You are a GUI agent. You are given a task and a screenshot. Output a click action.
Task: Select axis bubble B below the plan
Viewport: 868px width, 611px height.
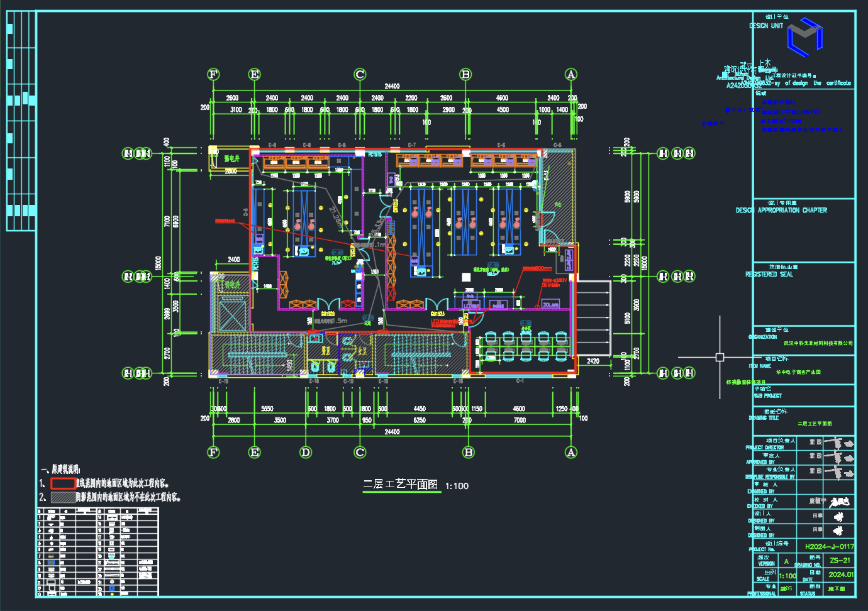tap(468, 452)
